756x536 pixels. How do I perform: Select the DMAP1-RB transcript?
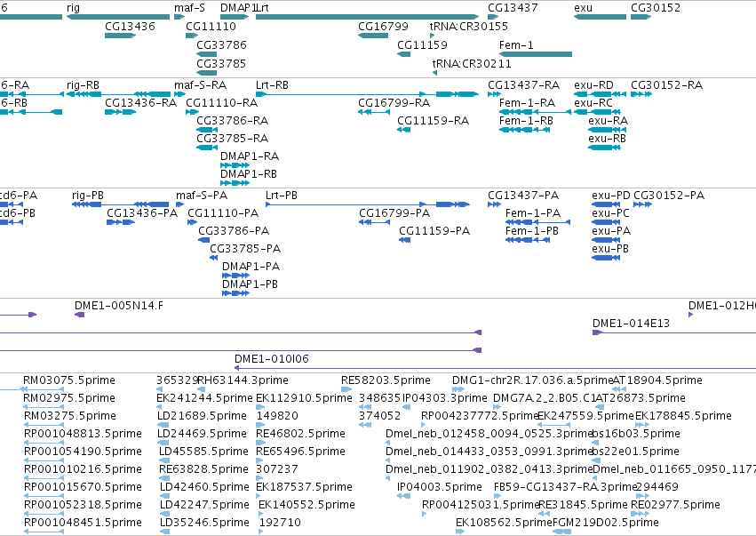pyautogui.click(x=235, y=183)
